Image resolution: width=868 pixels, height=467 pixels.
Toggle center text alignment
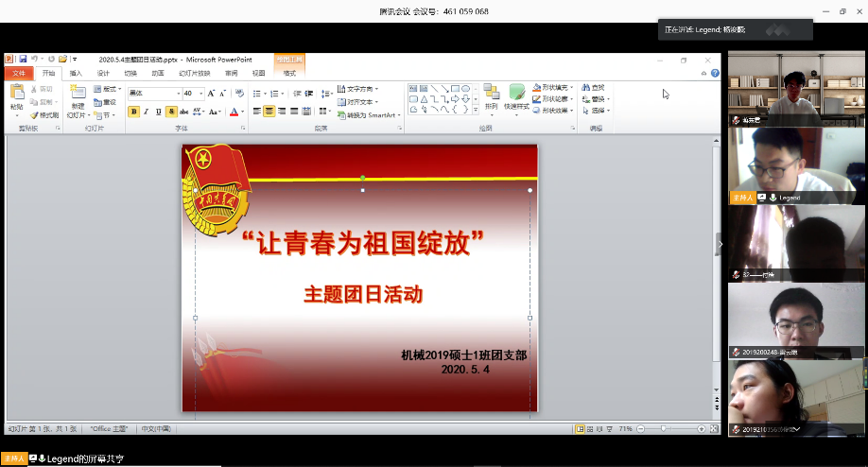(x=269, y=112)
